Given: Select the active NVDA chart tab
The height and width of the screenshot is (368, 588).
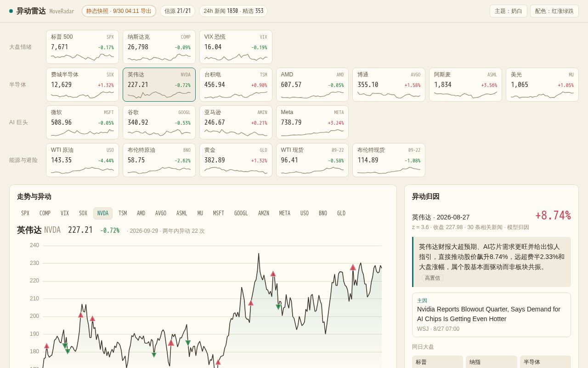Looking at the screenshot, I should (x=103, y=213).
